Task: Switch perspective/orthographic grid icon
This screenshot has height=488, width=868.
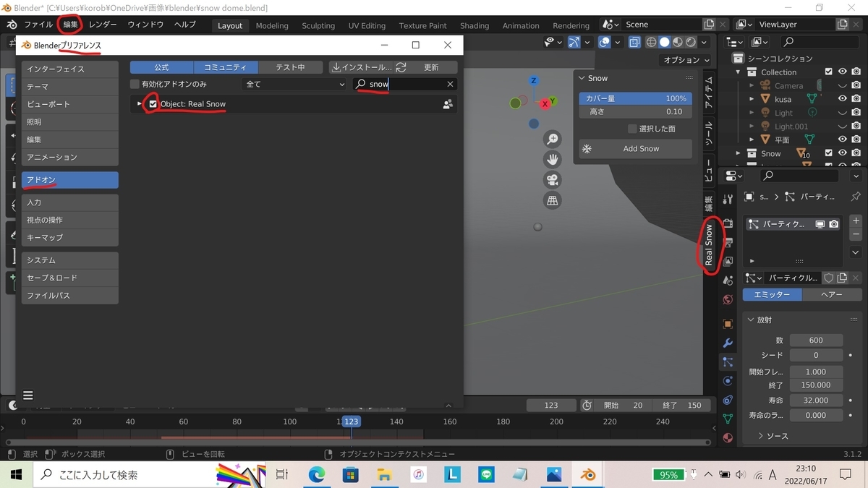Action: [553, 201]
